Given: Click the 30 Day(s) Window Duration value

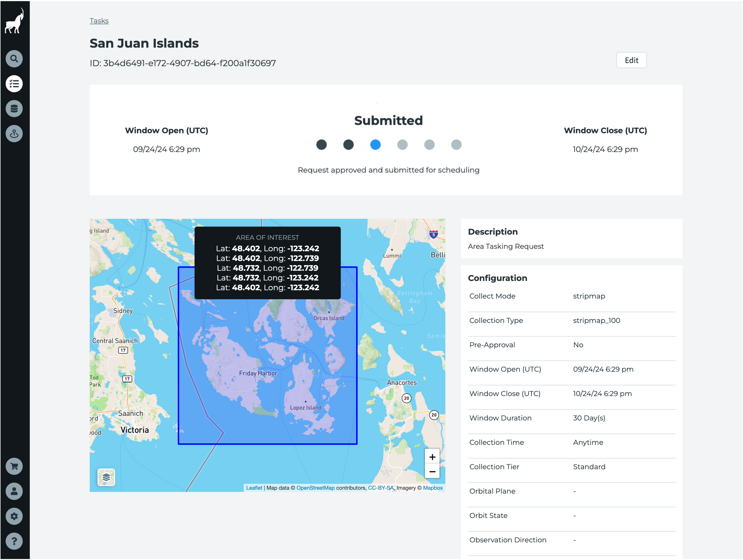Looking at the screenshot, I should coord(589,418).
